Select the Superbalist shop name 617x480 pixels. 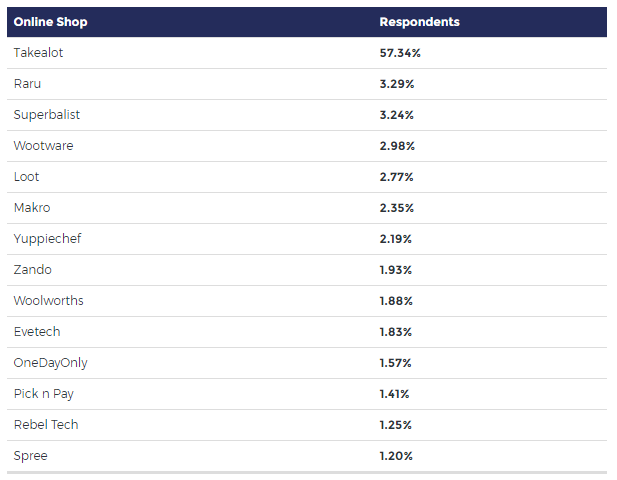click(47, 115)
